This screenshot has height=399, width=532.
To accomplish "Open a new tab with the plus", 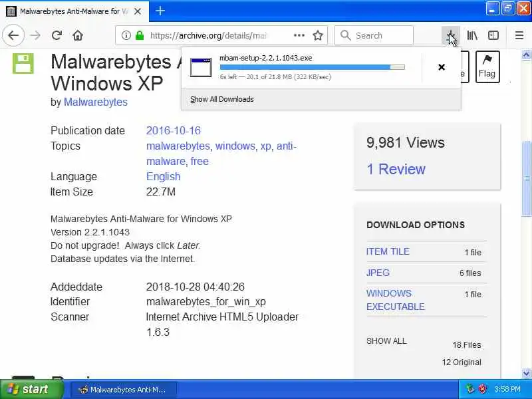I will [x=160, y=11].
